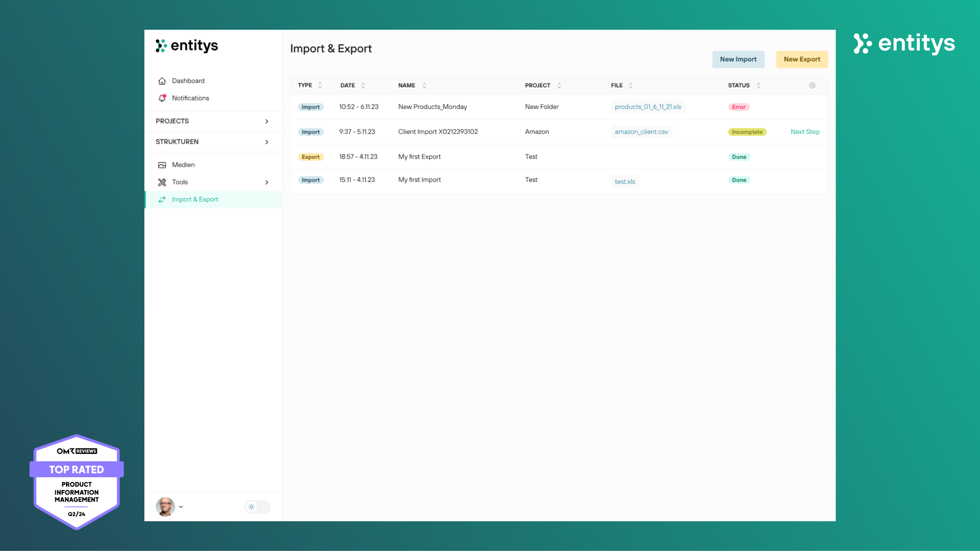Open the Medien menu item
This screenshot has height=551, width=980.
click(x=183, y=165)
